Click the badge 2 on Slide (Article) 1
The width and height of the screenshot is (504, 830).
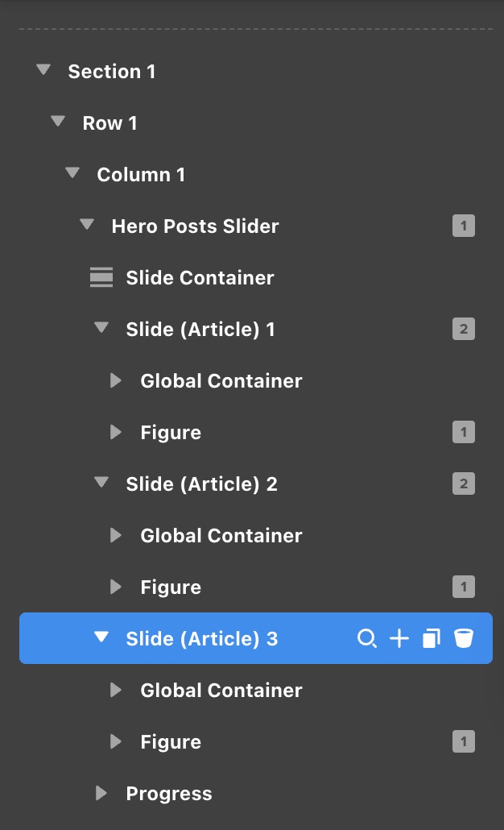(464, 329)
